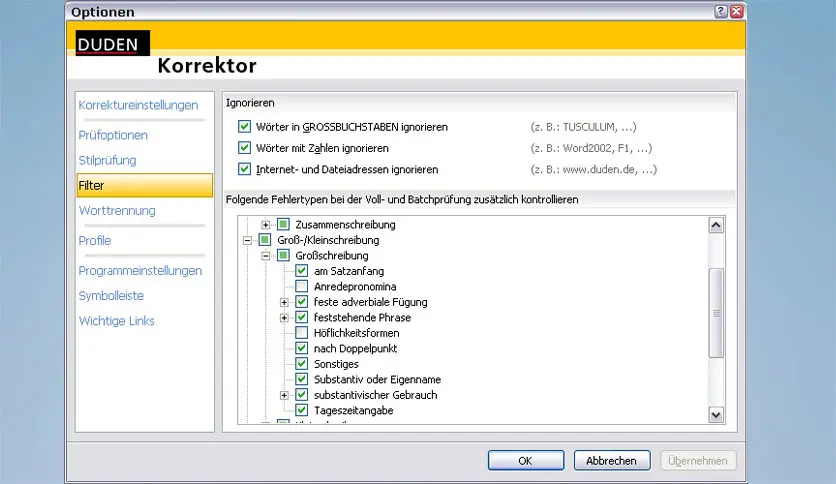Open Programmeinstellungen section

140,270
